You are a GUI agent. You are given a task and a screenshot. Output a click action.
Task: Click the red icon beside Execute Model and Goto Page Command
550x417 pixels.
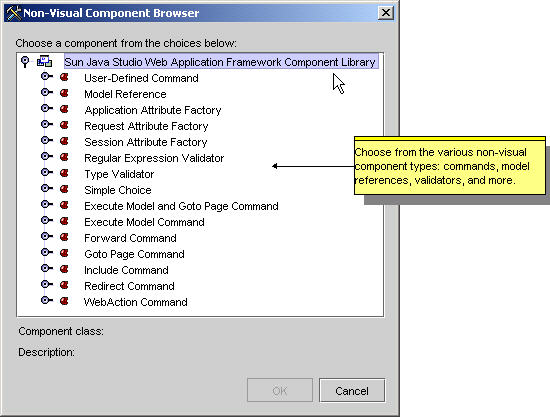click(x=64, y=205)
